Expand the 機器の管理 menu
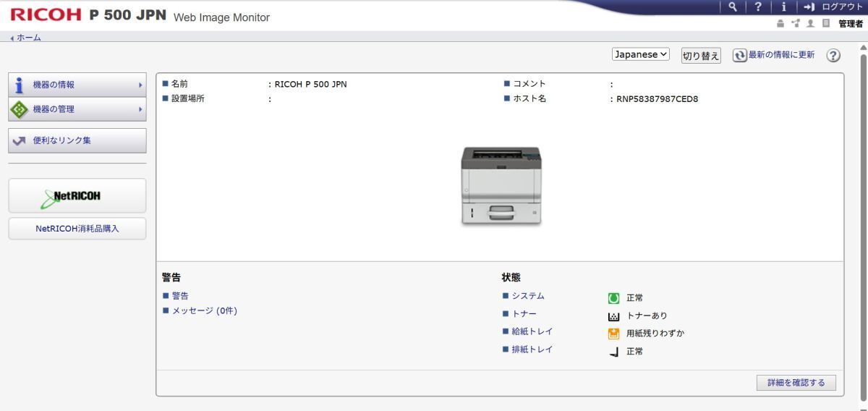 pyautogui.click(x=77, y=109)
